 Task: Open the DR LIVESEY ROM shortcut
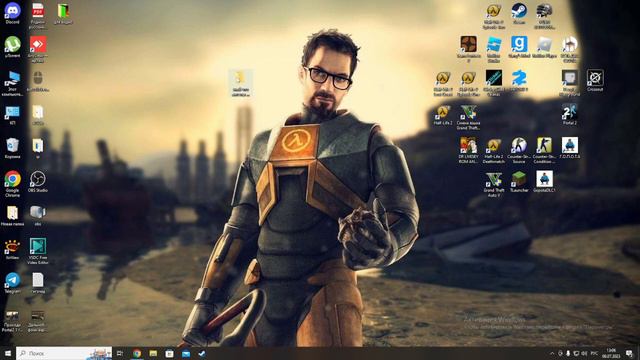tap(469, 150)
